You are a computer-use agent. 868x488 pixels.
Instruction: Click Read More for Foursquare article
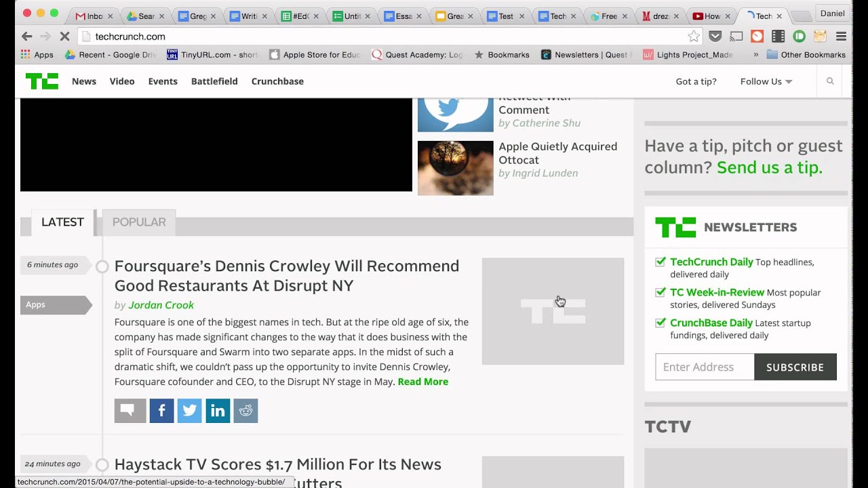[x=423, y=382]
